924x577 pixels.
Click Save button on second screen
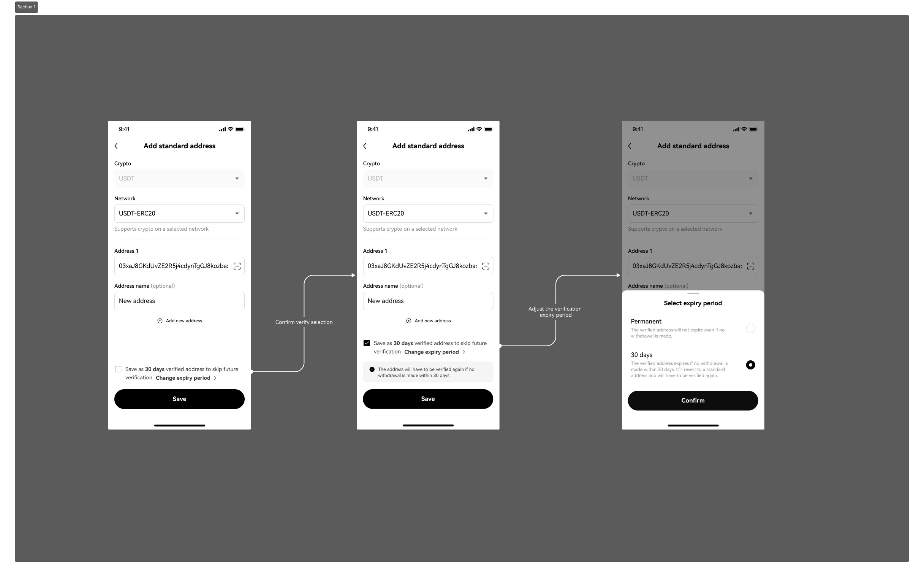pyautogui.click(x=427, y=398)
